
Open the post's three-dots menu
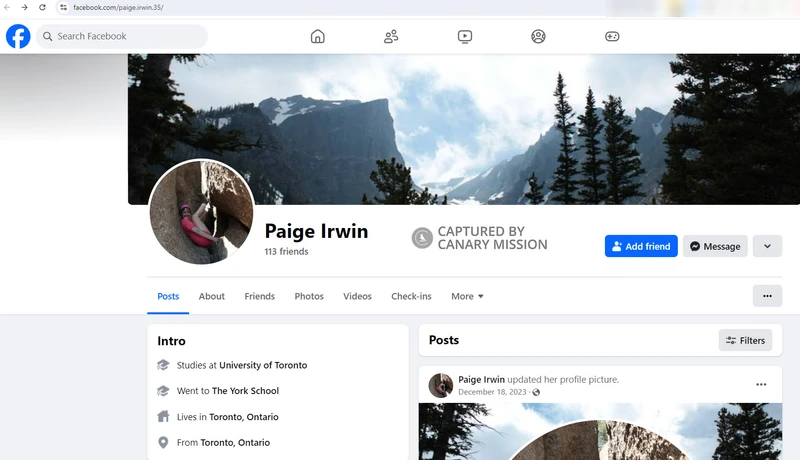click(x=761, y=385)
